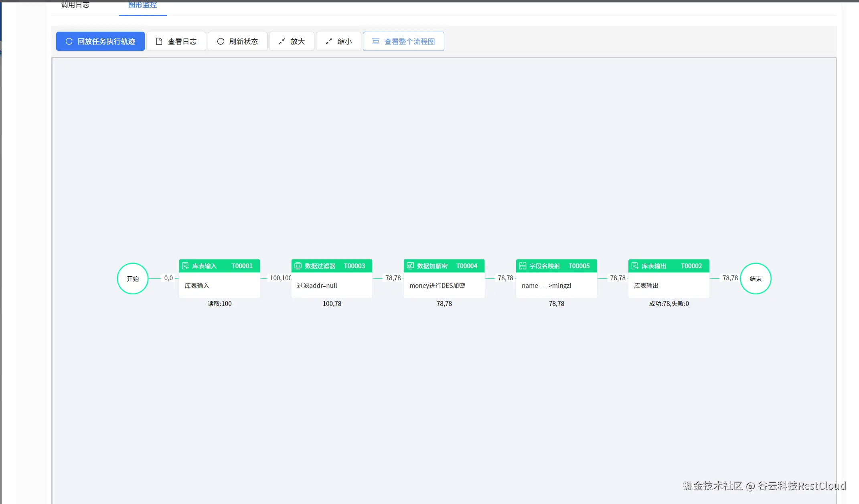
Task: Click the 数据加解密 node icon
Action: tap(410, 266)
